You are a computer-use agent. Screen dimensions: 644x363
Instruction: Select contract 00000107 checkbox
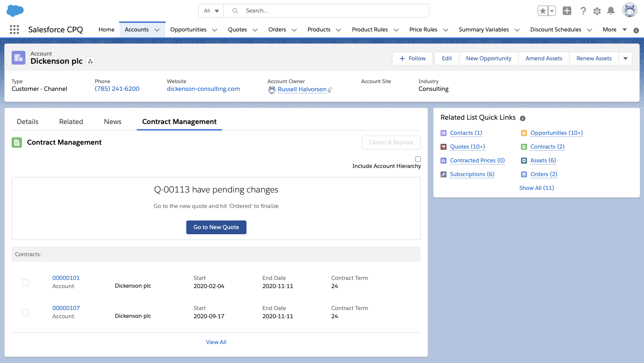pyautogui.click(x=25, y=312)
